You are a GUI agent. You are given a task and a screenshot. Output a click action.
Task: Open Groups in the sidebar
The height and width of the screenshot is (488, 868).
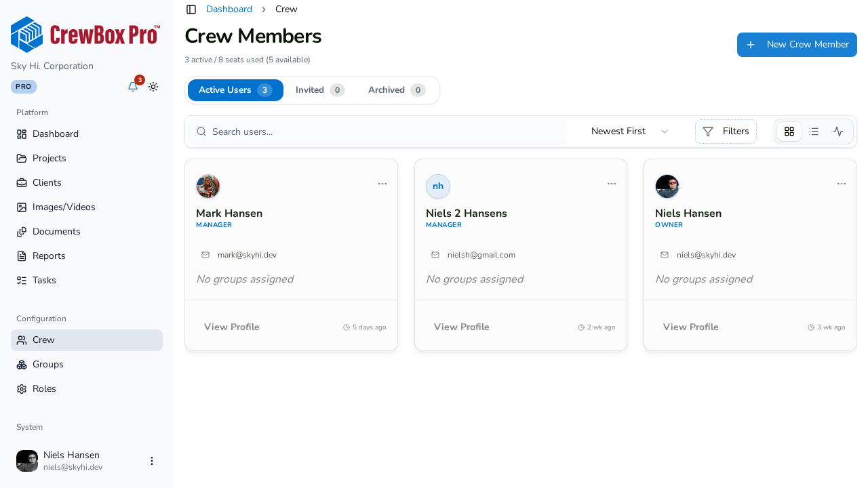[x=87, y=365]
